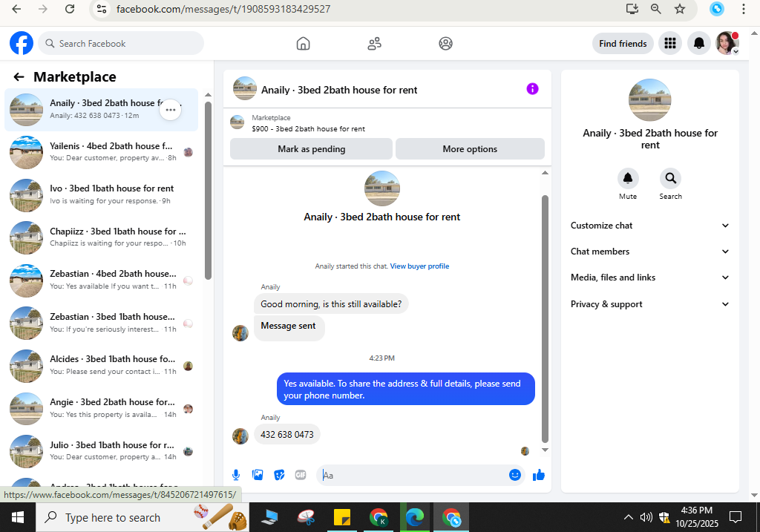
Task: Open Angie 3bed 2bath house conversation
Action: (x=101, y=408)
